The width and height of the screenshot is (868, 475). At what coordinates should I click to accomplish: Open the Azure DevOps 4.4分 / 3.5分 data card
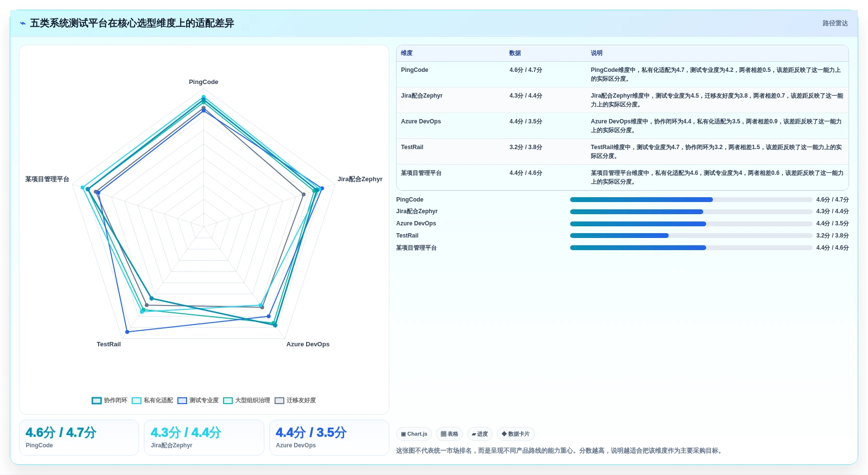[x=329, y=438]
